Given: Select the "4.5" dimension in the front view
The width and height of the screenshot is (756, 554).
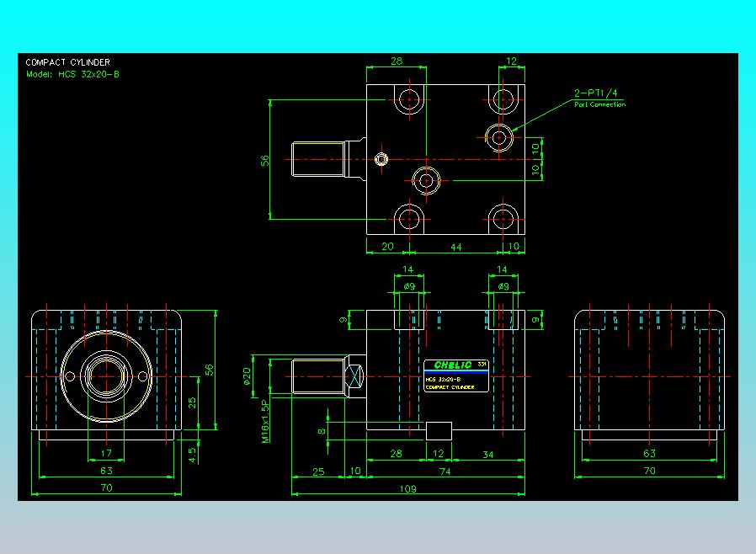Looking at the screenshot, I should coord(192,455).
